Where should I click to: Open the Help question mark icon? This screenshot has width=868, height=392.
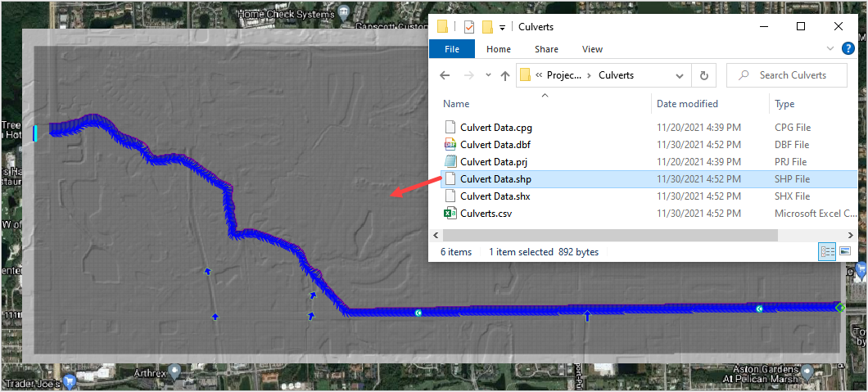click(x=848, y=49)
